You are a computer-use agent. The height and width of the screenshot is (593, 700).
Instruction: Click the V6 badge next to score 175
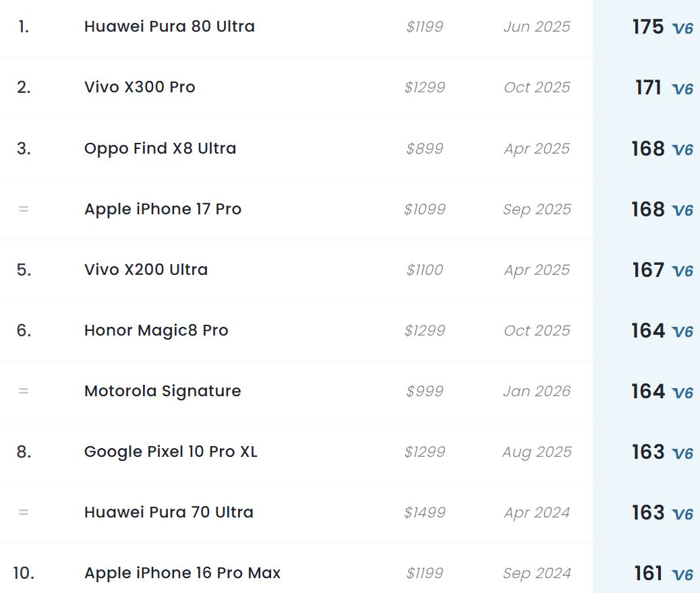click(682, 28)
